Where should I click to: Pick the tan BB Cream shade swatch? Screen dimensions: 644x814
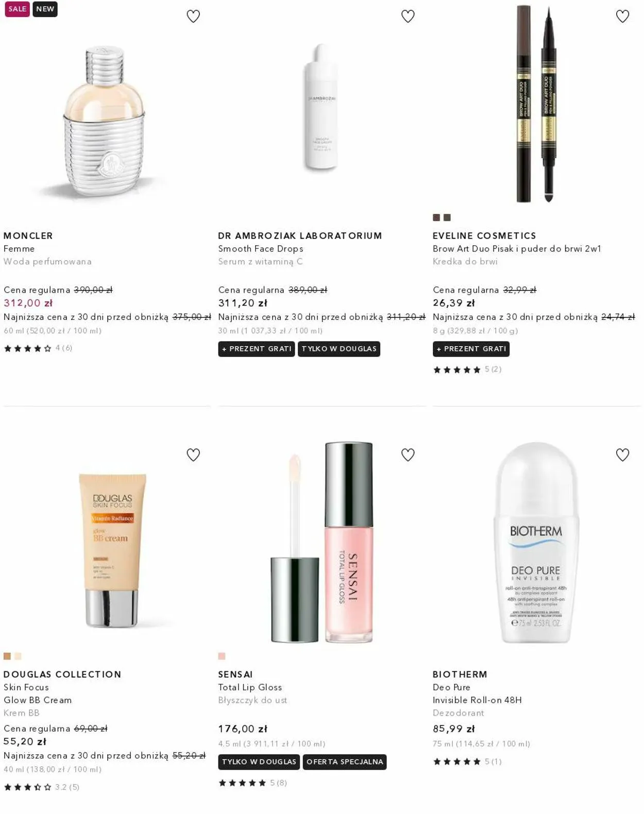7,656
